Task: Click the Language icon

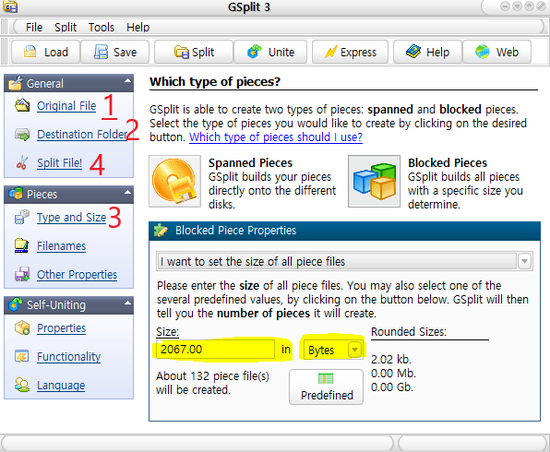Action: click(22, 385)
